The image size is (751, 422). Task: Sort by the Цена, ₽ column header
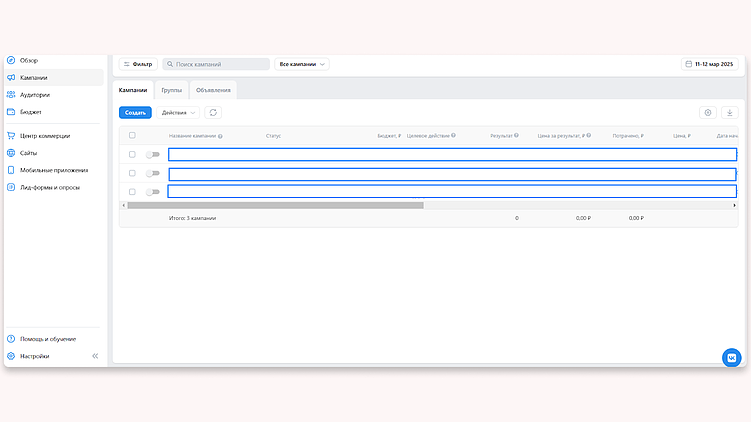click(682, 136)
